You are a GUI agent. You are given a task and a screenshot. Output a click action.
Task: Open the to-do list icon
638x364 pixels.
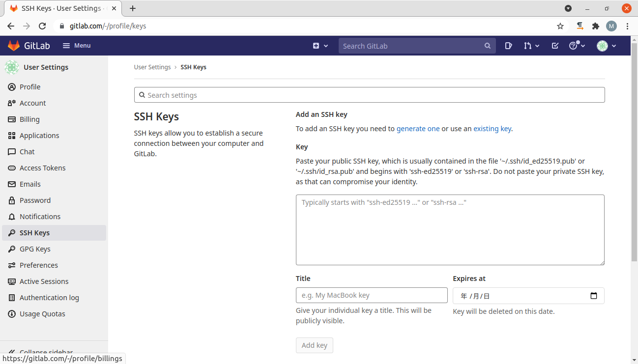(x=555, y=45)
